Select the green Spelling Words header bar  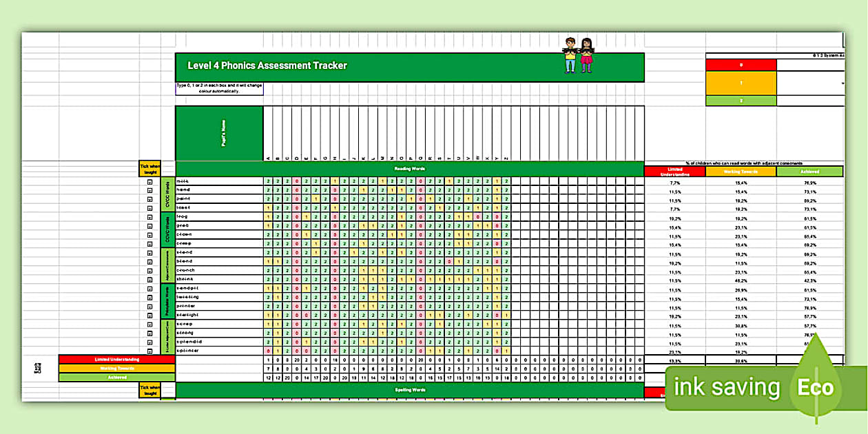409,390
